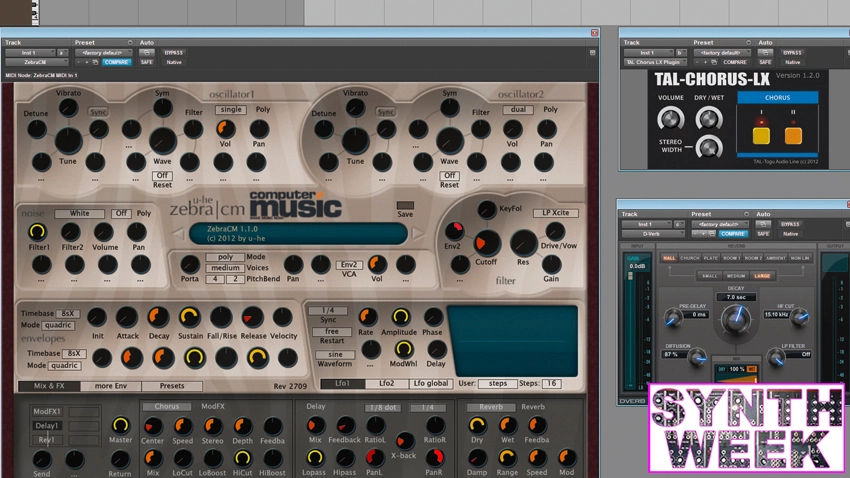Image resolution: width=850 pixels, height=478 pixels.
Task: Click the Steps value field showing 16
Action: 551,384
